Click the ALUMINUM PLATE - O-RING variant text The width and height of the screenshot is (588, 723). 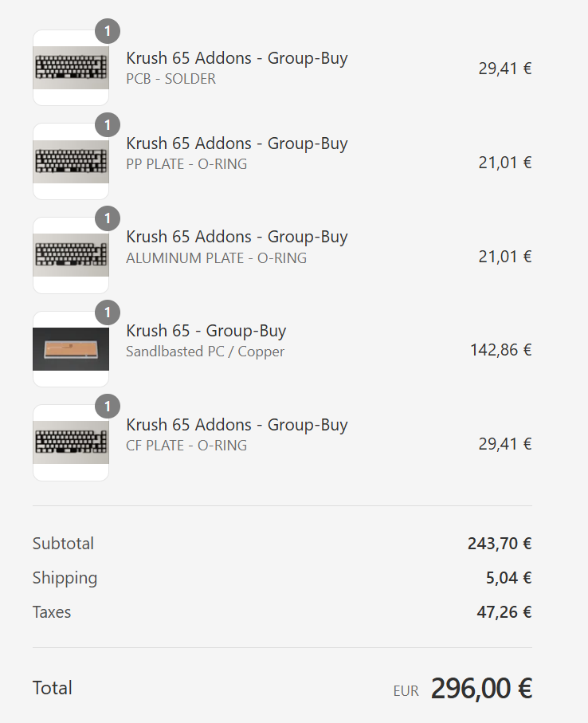coord(216,258)
